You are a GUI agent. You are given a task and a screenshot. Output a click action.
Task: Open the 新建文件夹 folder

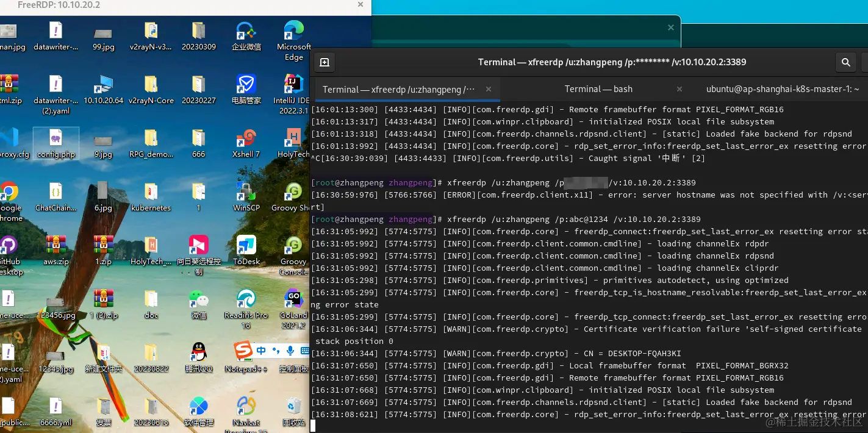(x=103, y=357)
